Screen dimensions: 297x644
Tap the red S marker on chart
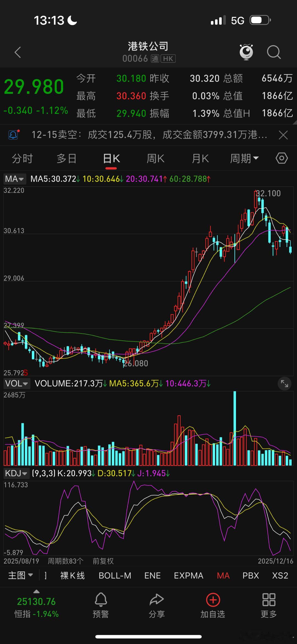pos(26,373)
